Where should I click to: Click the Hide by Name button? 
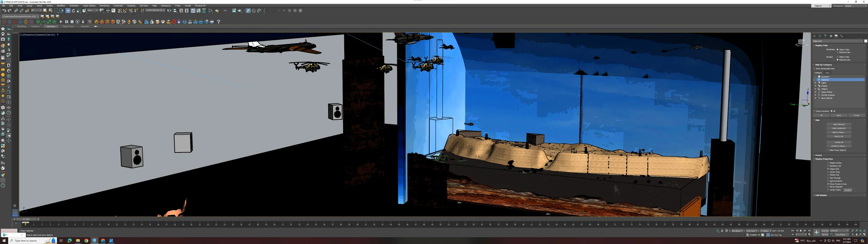[x=839, y=133]
